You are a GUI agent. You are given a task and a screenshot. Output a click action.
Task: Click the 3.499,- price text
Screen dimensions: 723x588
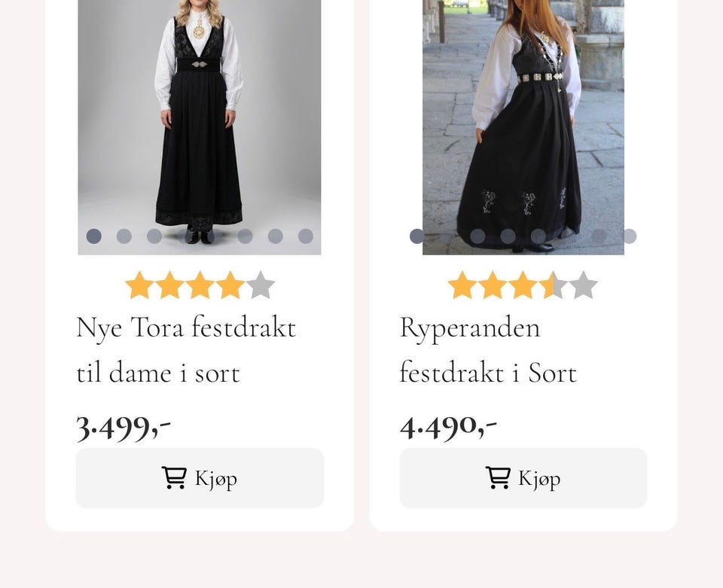(124, 425)
